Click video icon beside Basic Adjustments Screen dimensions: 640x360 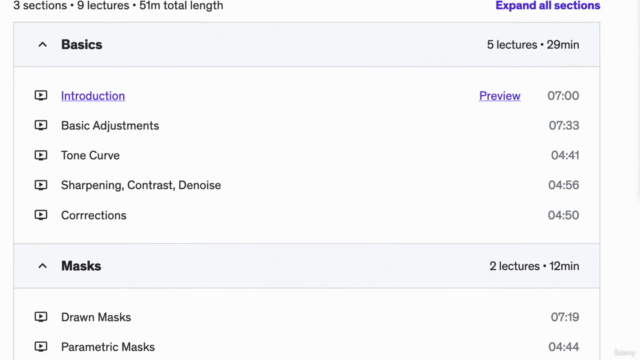[x=41, y=125]
